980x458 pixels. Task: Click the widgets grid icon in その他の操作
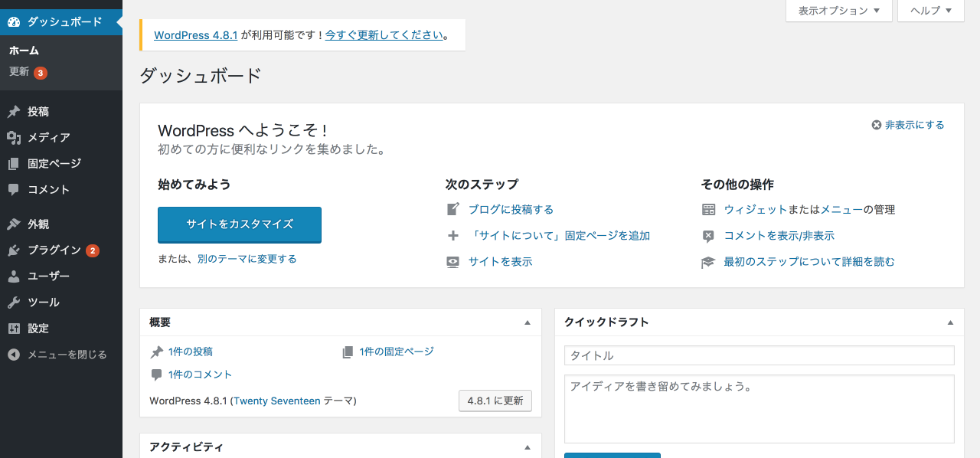(x=708, y=209)
